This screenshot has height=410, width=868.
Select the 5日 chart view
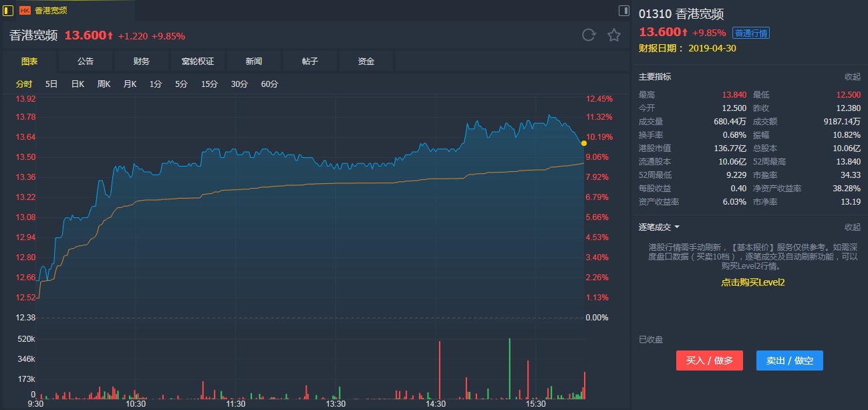point(51,84)
